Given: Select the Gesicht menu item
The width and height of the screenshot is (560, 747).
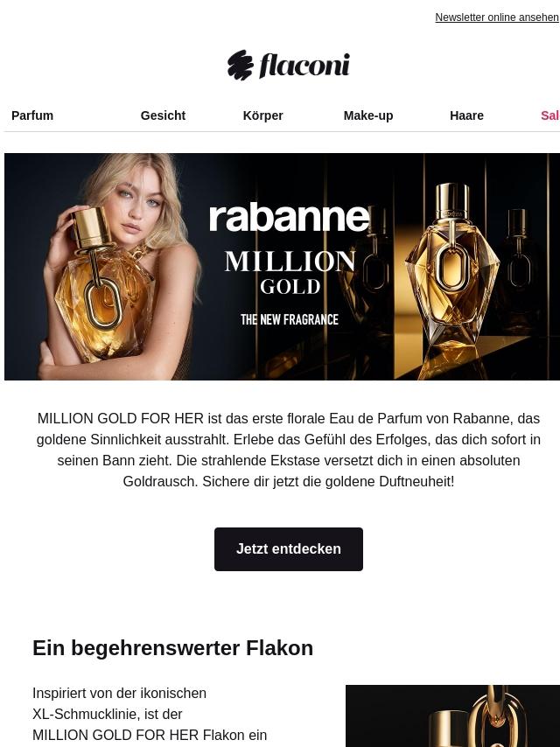Looking at the screenshot, I should click(x=163, y=115).
